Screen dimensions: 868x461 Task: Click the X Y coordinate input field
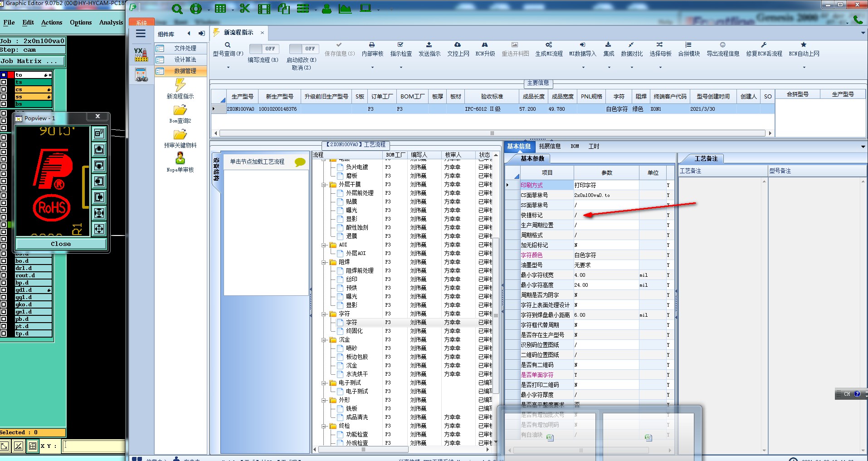(93, 446)
